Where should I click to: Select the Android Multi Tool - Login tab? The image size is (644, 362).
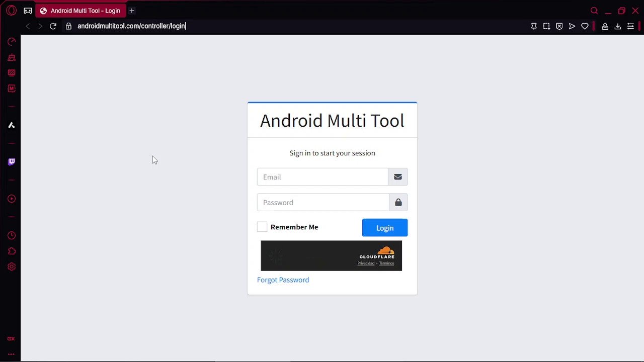pyautogui.click(x=80, y=11)
